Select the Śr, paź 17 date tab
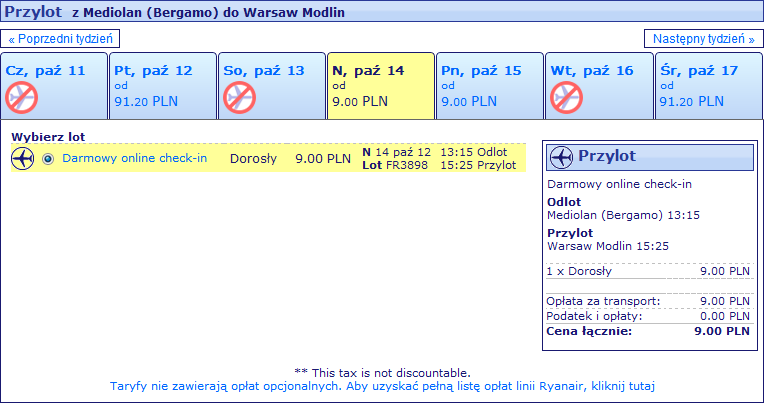Screen dimensions: 764x403 [709, 86]
